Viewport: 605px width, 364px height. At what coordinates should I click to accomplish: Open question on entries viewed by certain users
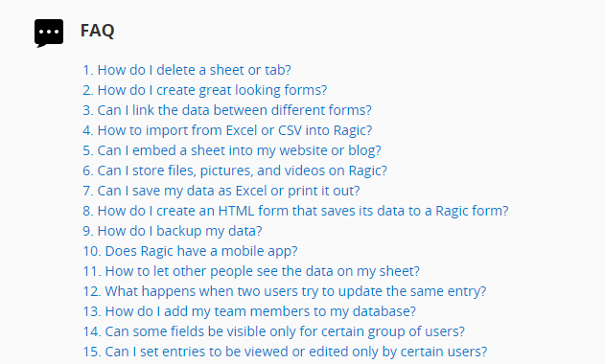pos(285,352)
